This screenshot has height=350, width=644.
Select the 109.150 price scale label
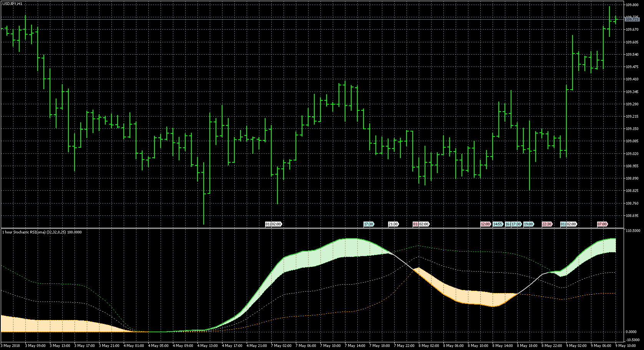(632, 129)
